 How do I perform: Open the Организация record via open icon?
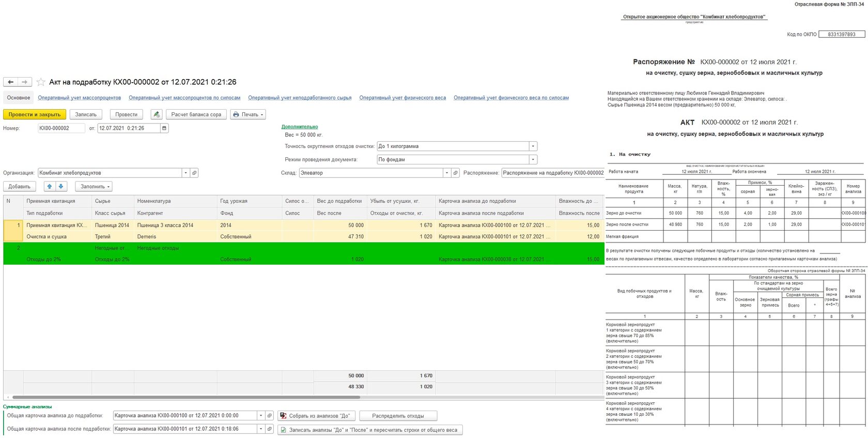[194, 173]
